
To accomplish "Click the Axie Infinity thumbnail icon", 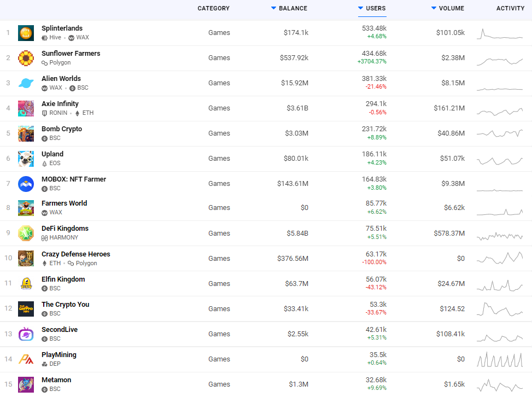I will [26, 108].
